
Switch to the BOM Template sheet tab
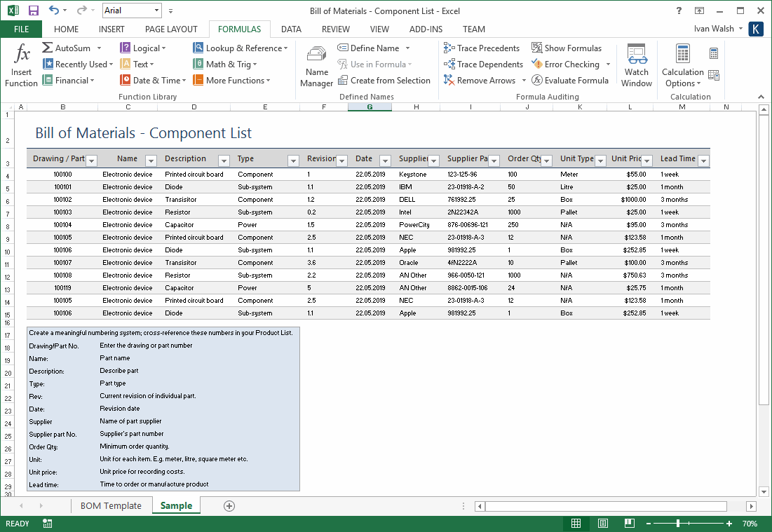click(x=111, y=506)
